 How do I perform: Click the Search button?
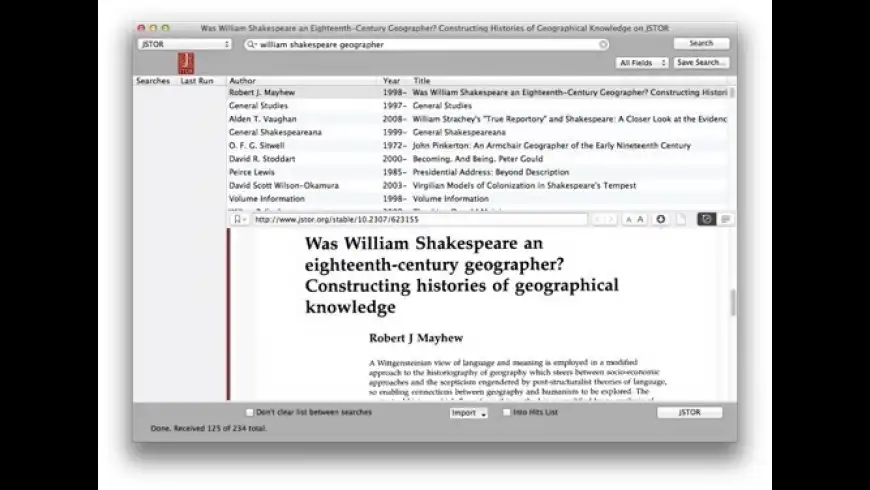(701, 43)
